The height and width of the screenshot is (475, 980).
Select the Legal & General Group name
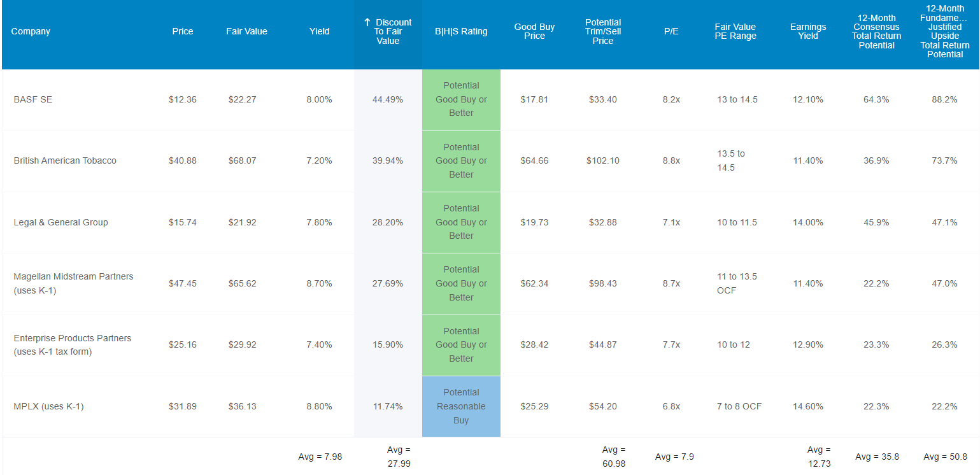(61, 222)
